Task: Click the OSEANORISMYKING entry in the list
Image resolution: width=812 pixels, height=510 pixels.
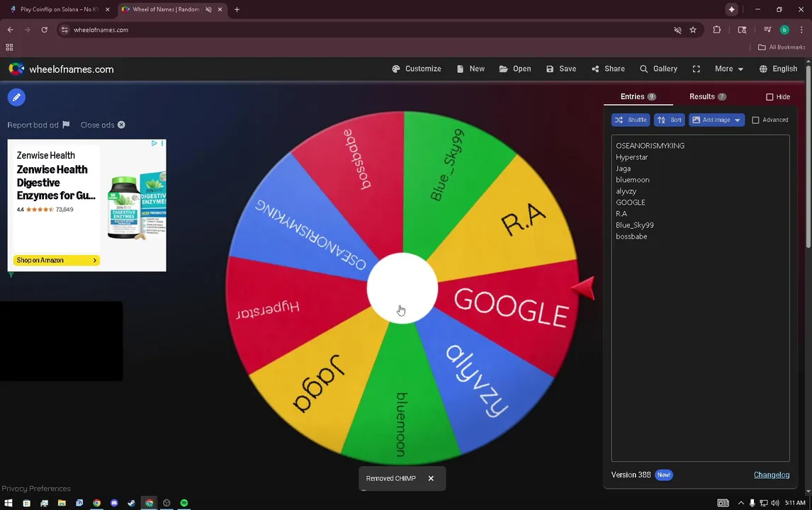Action: [650, 146]
